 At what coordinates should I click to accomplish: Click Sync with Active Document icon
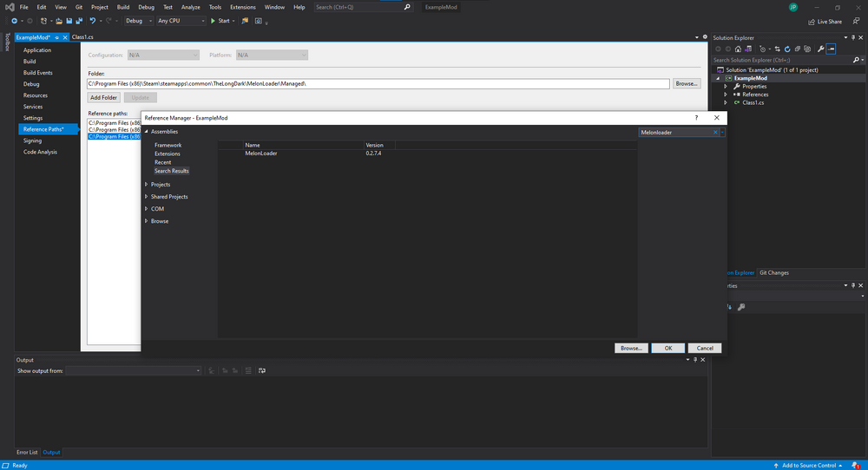coord(777,49)
